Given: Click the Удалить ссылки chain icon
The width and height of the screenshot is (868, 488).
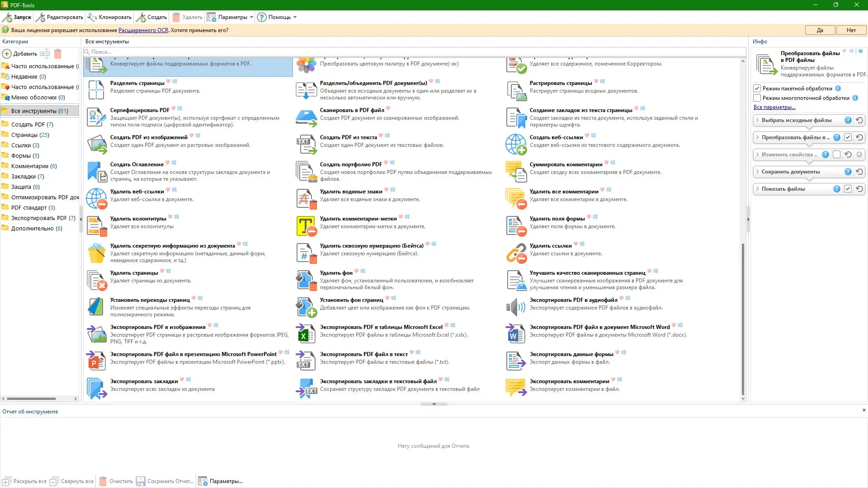Looking at the screenshot, I should coord(515,253).
